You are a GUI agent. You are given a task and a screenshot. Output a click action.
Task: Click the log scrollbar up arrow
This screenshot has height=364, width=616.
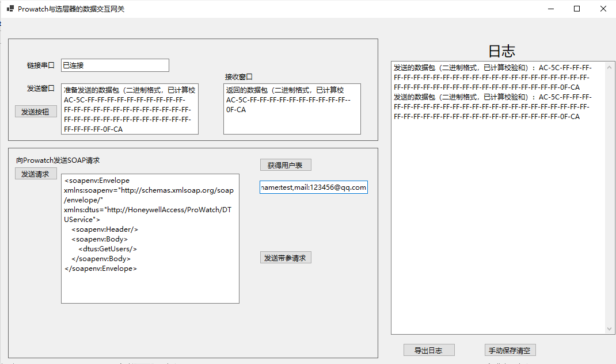pyautogui.click(x=609, y=67)
